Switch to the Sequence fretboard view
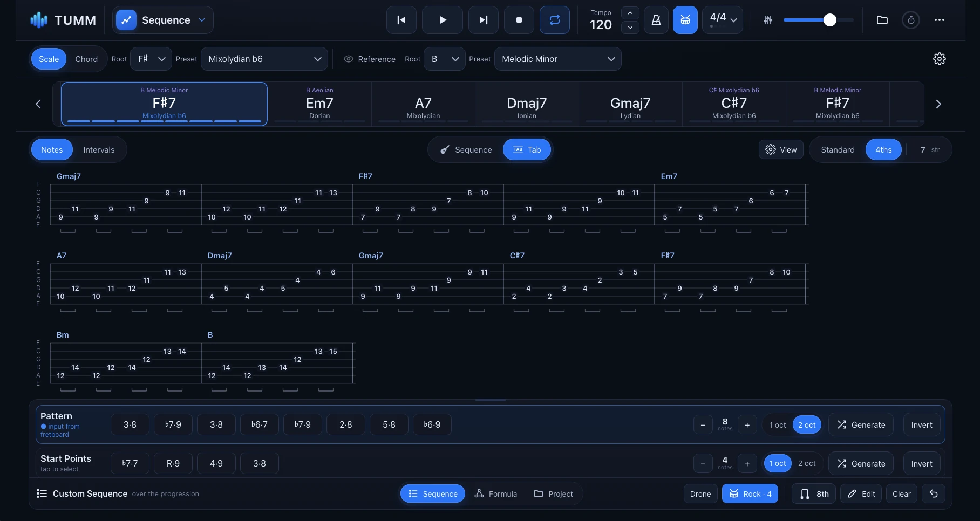 point(466,149)
